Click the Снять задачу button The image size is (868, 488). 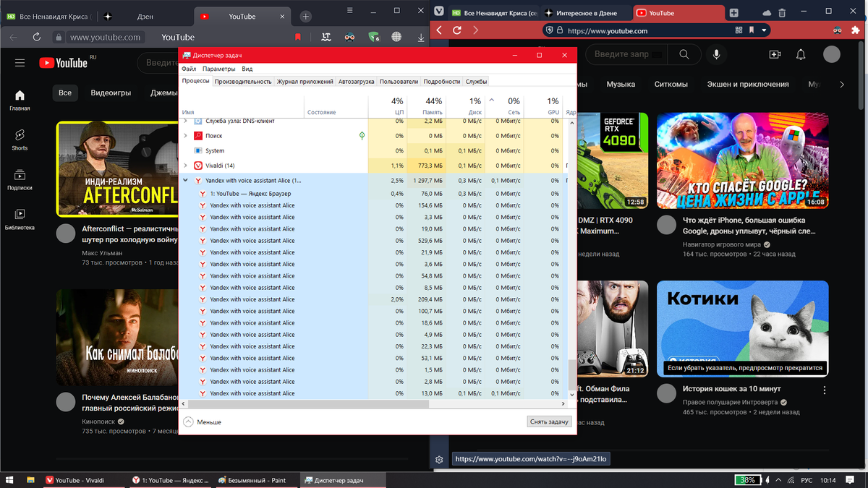click(x=550, y=421)
